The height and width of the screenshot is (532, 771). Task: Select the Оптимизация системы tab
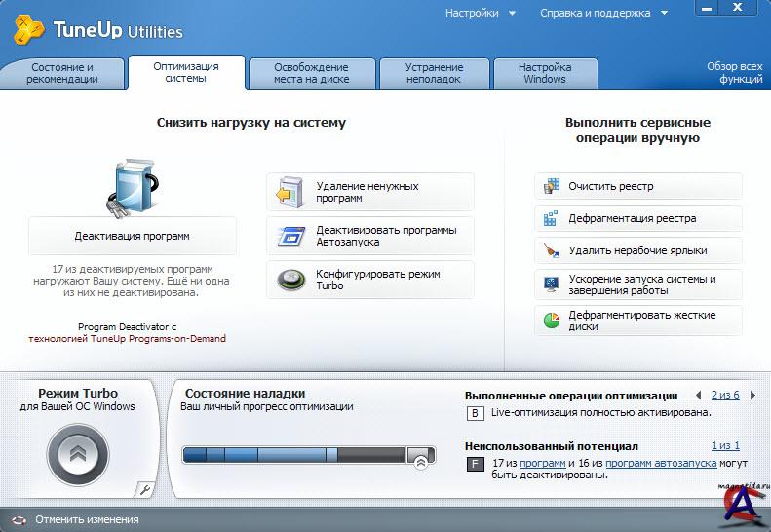(186, 72)
